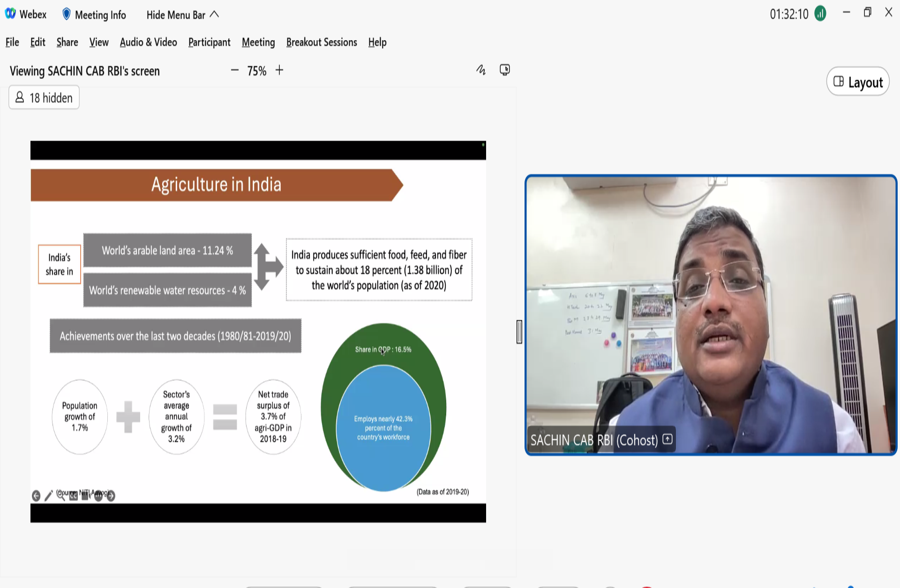Screen dimensions: 900x588
Task: Click the slideshow previous slide arrow
Action: point(36,496)
